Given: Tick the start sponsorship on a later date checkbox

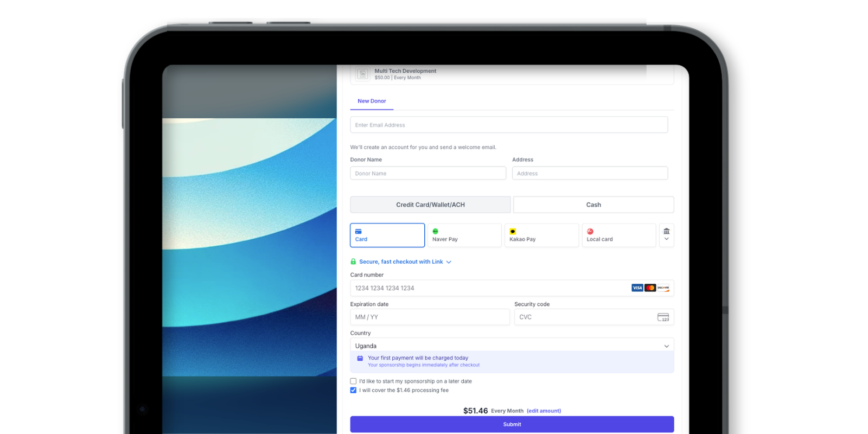Looking at the screenshot, I should (353, 381).
